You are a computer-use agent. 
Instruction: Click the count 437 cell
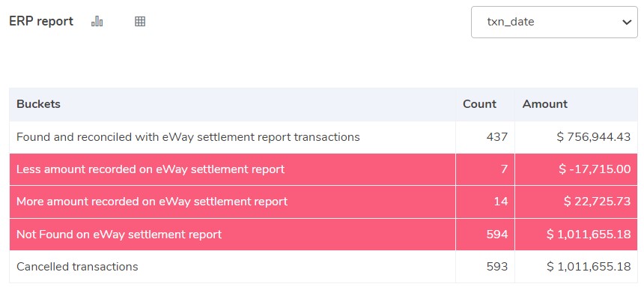pyautogui.click(x=485, y=137)
